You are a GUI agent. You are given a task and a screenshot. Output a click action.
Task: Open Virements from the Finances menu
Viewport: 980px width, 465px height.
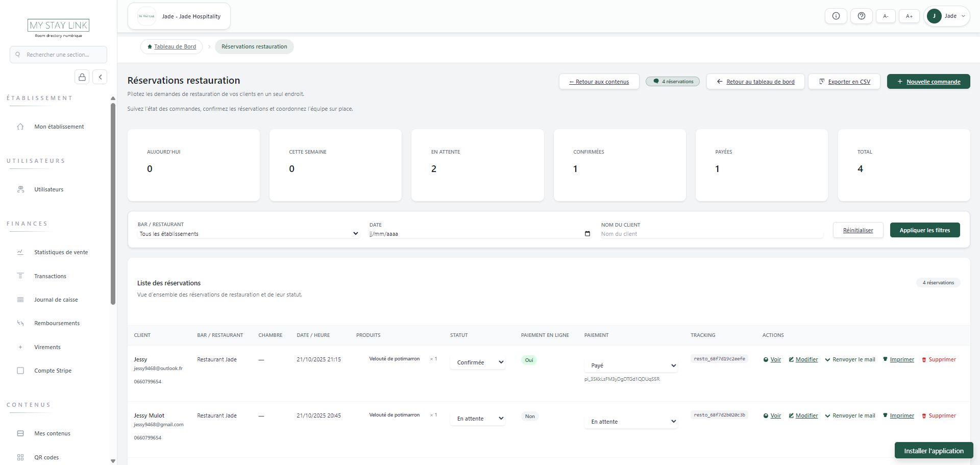click(x=47, y=347)
